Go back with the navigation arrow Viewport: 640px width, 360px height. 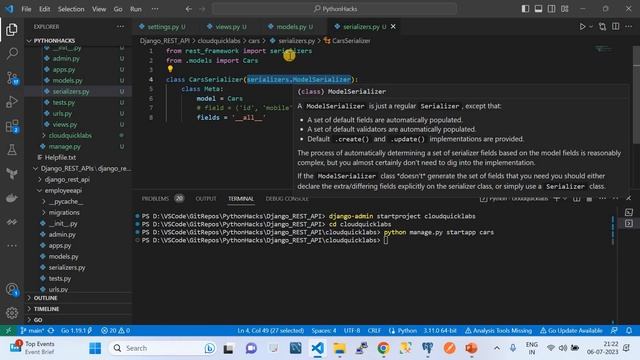pos(189,9)
